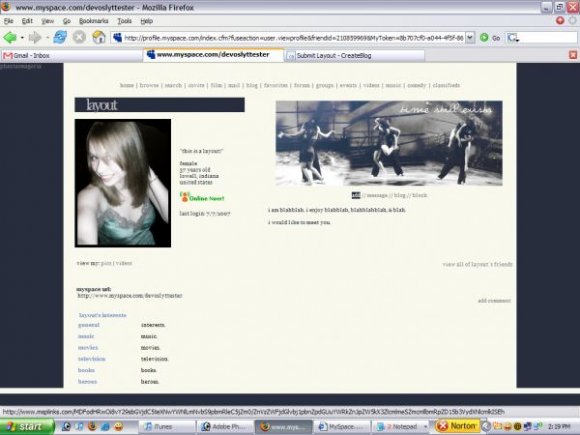Switch to the Gmail - Inbox tab
Screen dimensions: 580x435
pyautogui.click(x=71, y=55)
